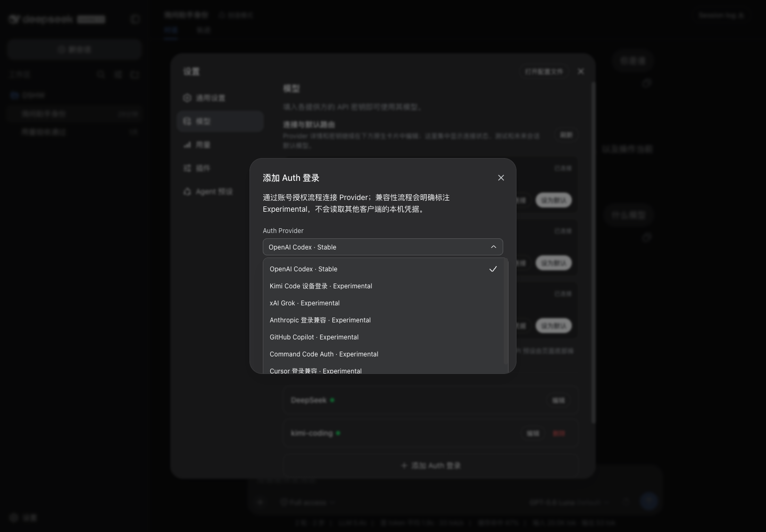This screenshot has height=532, width=766.
Task: Open Agent 预设 settings section
Action: click(220, 192)
